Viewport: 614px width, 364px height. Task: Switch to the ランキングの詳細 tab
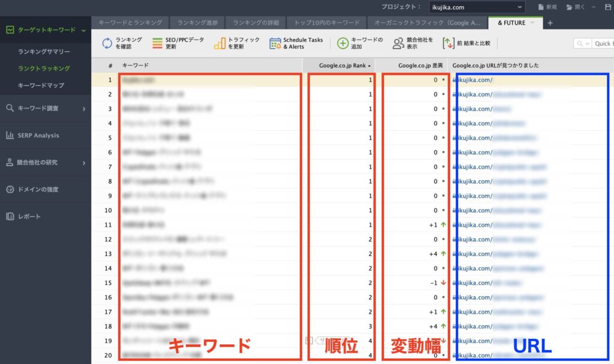point(255,23)
